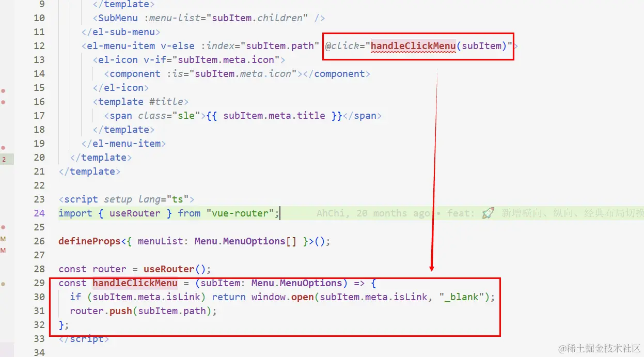Click line number 29 in the gutter
The height and width of the screenshot is (357, 644).
pos(39,283)
